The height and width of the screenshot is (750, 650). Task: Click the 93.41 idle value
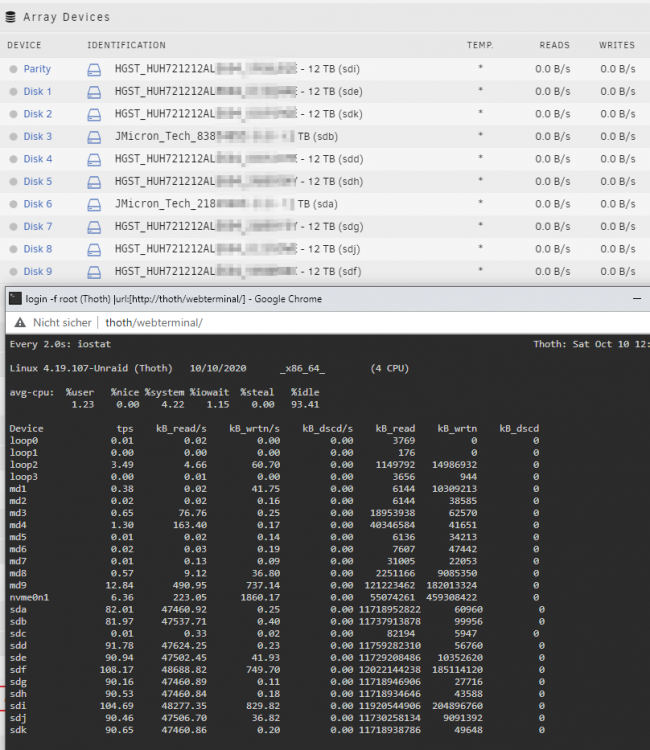click(305, 405)
